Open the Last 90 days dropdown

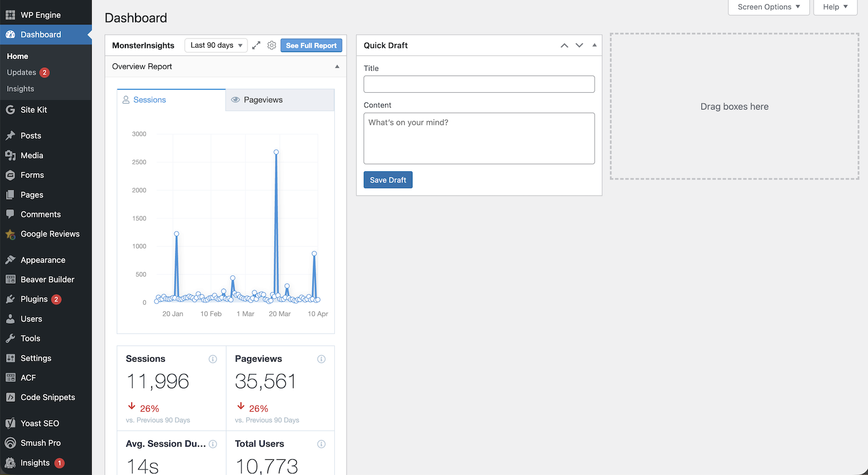216,46
